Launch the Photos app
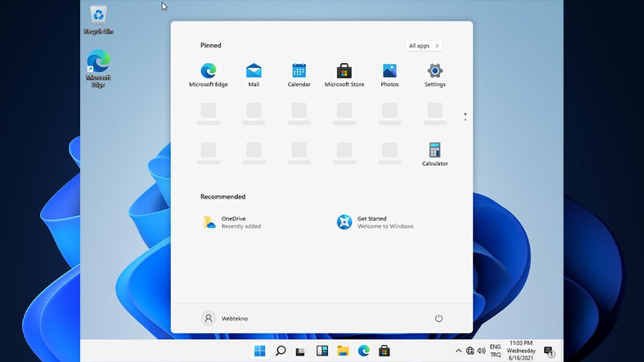 390,71
